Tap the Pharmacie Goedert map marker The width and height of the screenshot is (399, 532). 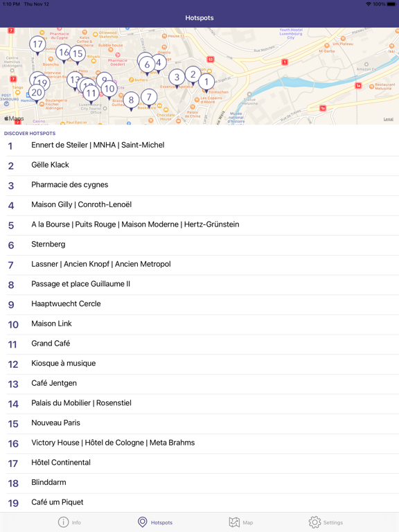coord(118,55)
